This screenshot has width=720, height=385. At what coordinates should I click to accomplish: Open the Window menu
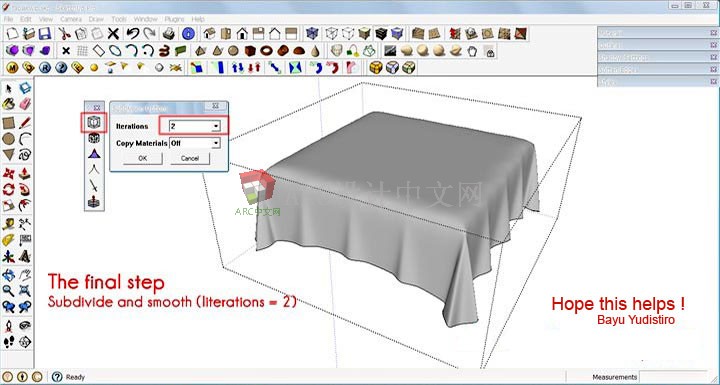point(146,19)
